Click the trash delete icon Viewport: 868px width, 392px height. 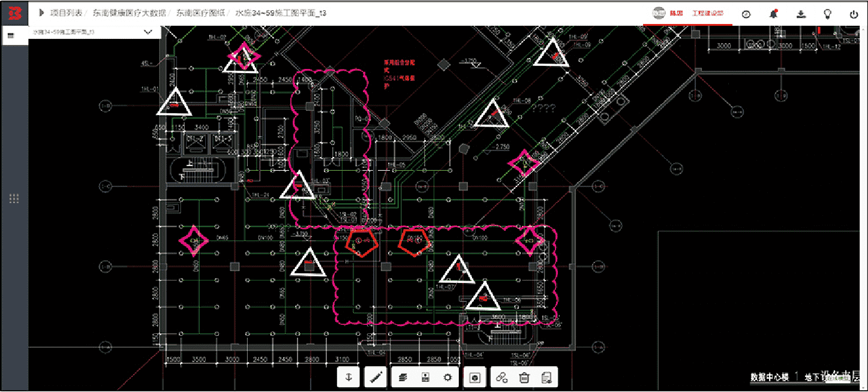tap(524, 377)
